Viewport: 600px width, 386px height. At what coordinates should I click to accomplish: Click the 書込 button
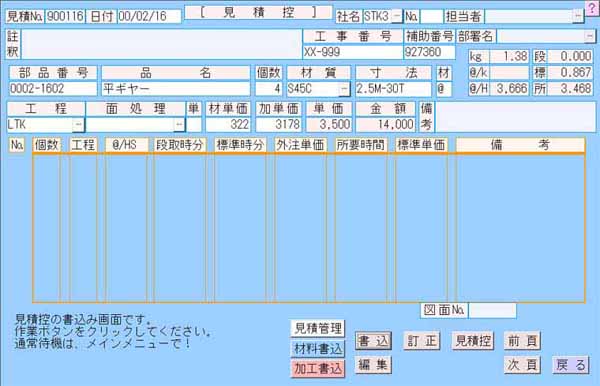click(x=373, y=341)
